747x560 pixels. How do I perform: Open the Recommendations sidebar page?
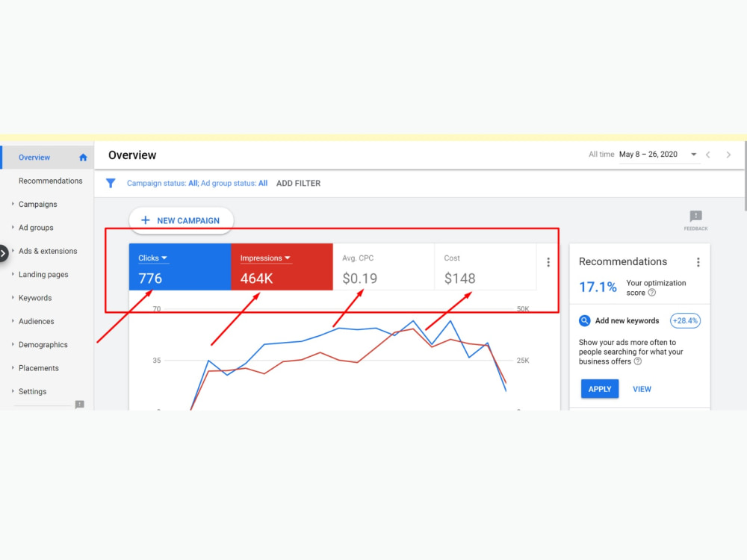click(51, 181)
